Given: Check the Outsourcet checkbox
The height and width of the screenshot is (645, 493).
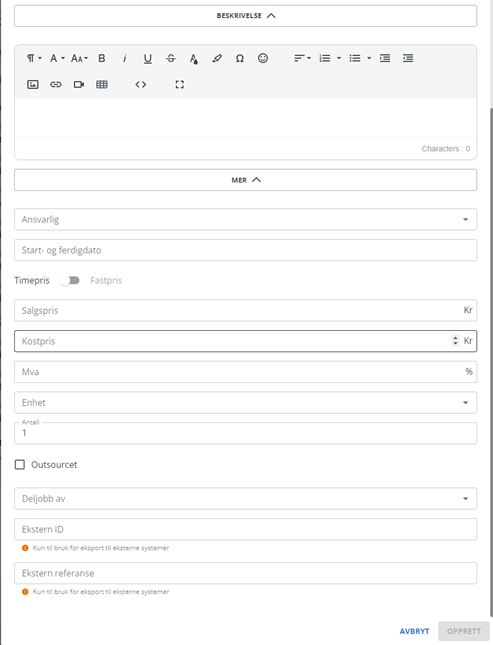Looking at the screenshot, I should click(x=20, y=464).
